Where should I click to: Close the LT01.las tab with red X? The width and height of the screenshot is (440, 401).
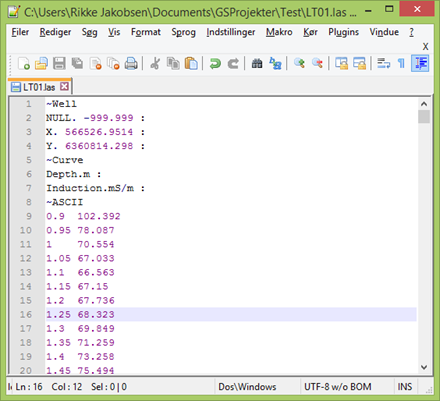tap(64, 87)
